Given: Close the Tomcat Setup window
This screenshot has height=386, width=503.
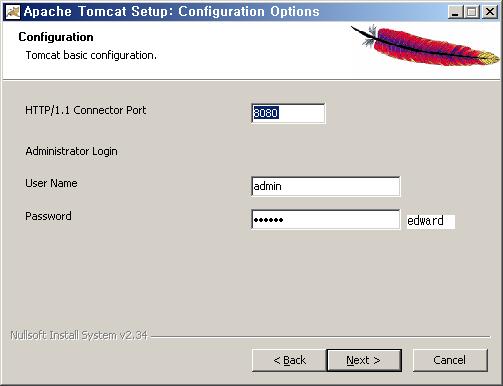Looking at the screenshot, I should point(490,12).
